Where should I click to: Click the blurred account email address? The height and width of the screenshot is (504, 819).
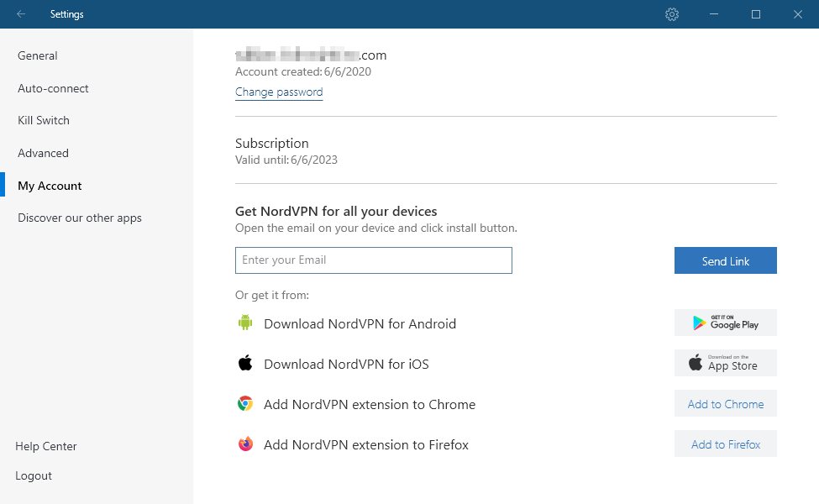click(311, 55)
